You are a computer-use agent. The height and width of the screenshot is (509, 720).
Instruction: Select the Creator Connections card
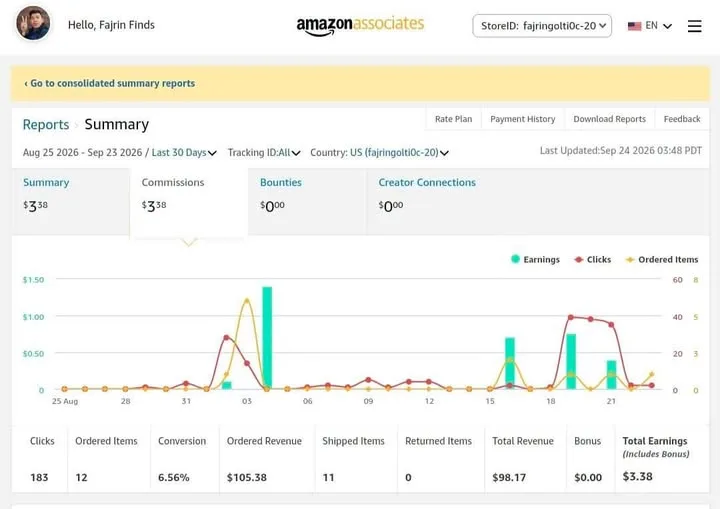pos(427,202)
